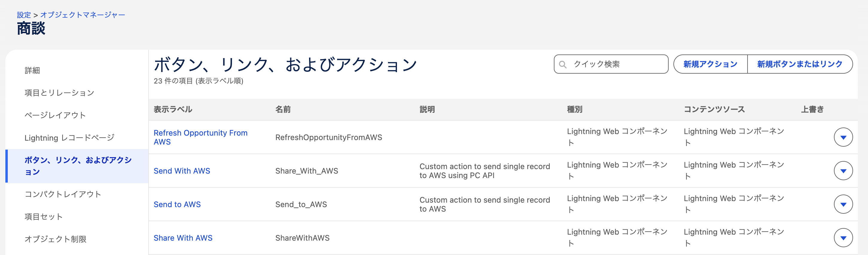Open the Send With AWS action link
The image size is (868, 255).
(182, 171)
